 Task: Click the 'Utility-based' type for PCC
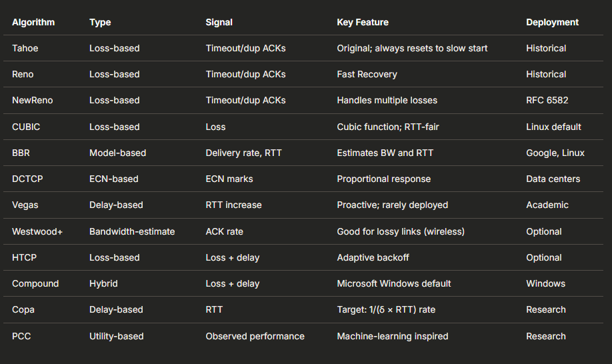pyautogui.click(x=116, y=336)
